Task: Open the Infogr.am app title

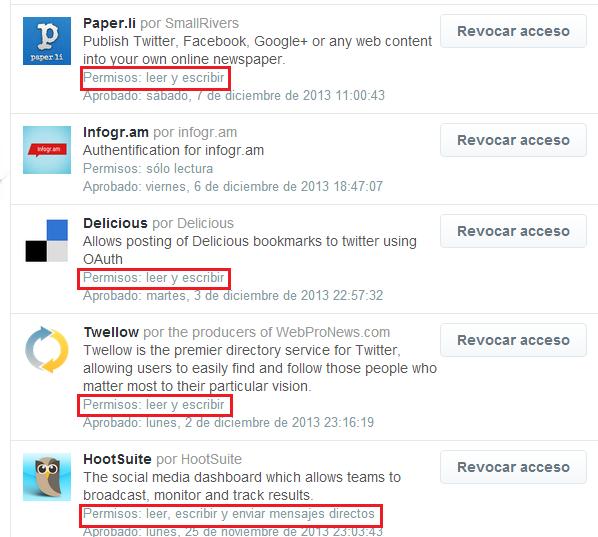Action: [116, 132]
